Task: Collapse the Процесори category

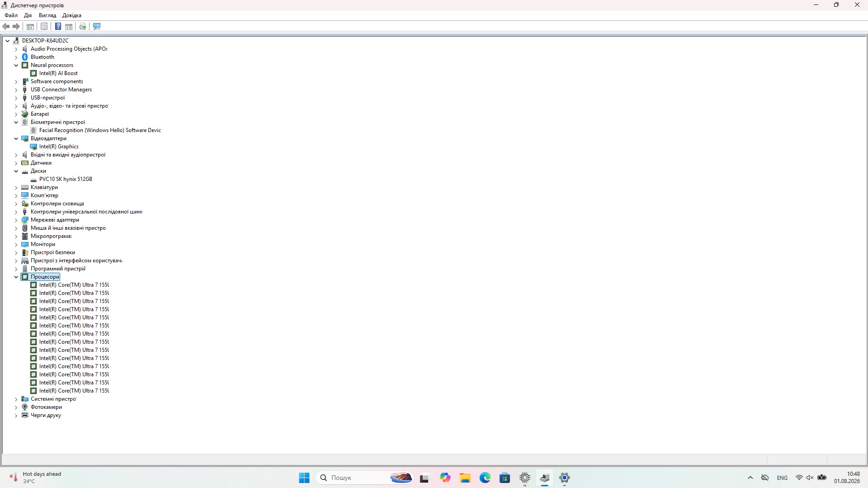Action: [16, 277]
